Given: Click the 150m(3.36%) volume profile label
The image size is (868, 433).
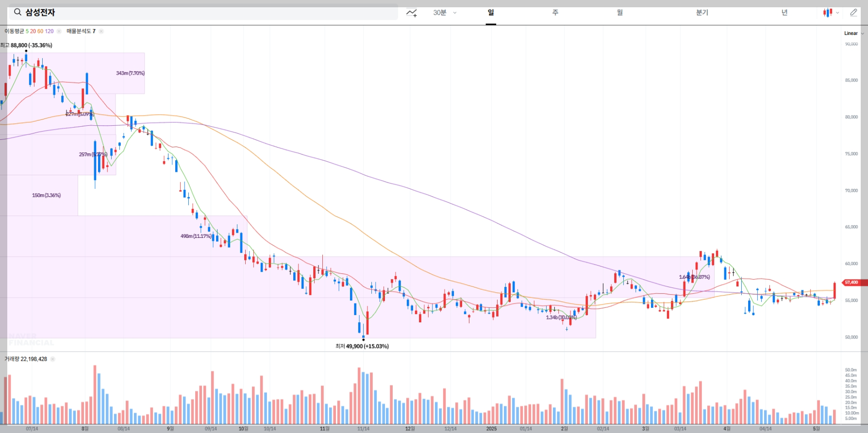Looking at the screenshot, I should point(46,195).
